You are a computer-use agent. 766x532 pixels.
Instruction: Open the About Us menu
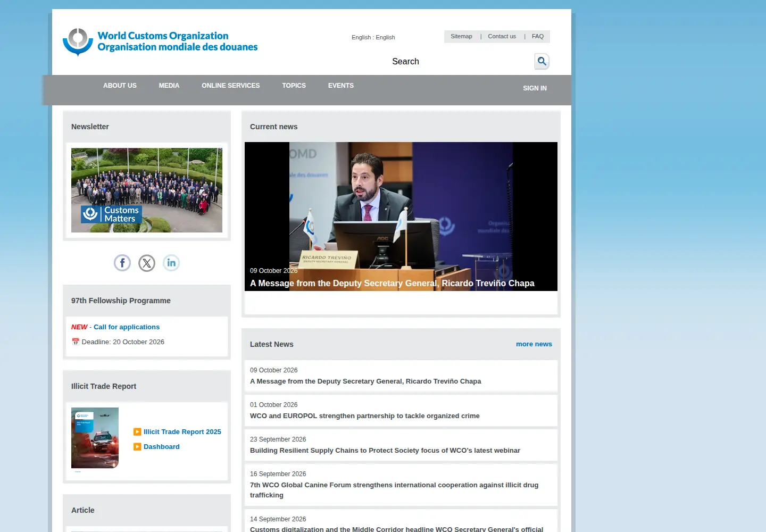coord(120,86)
